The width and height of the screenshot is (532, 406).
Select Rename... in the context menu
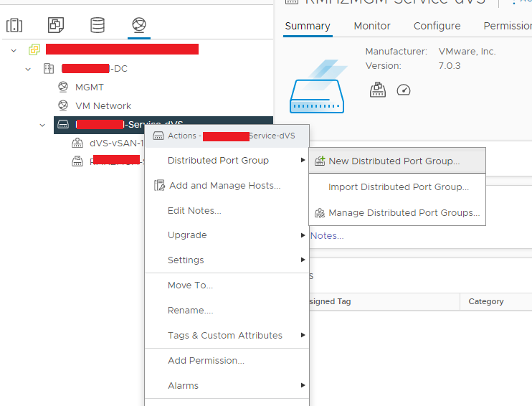pos(227,311)
